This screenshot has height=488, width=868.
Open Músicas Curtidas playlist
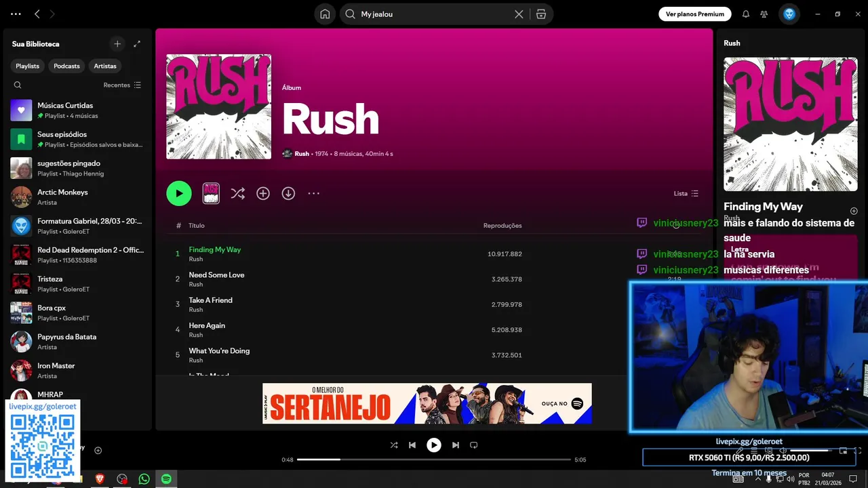77,110
